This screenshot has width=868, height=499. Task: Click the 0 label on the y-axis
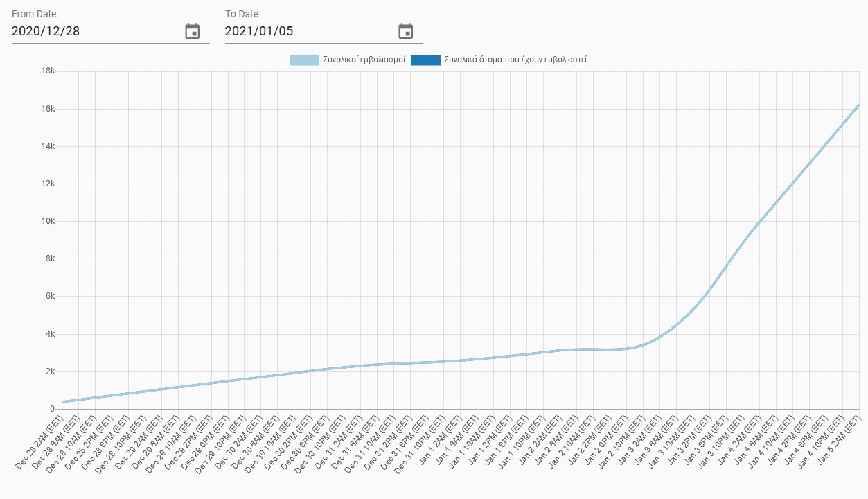coord(53,409)
